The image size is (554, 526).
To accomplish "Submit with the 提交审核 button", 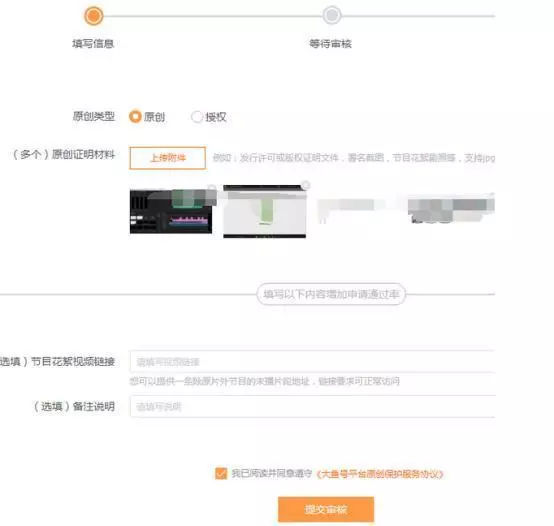I will click(x=326, y=509).
